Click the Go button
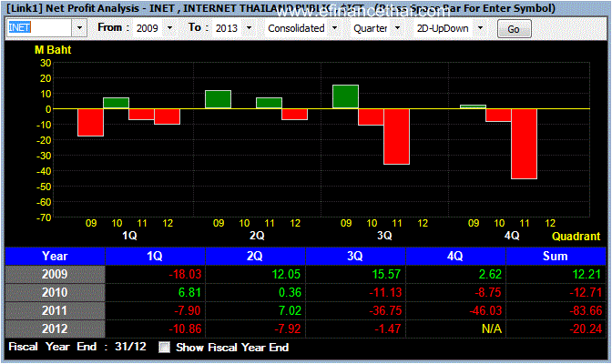612x364 pixels. (514, 29)
